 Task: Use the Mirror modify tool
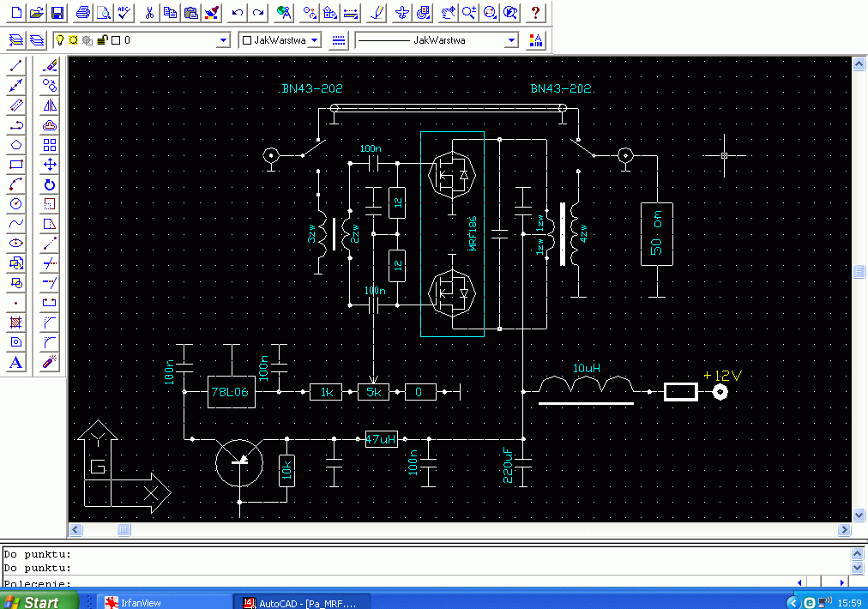(50, 106)
